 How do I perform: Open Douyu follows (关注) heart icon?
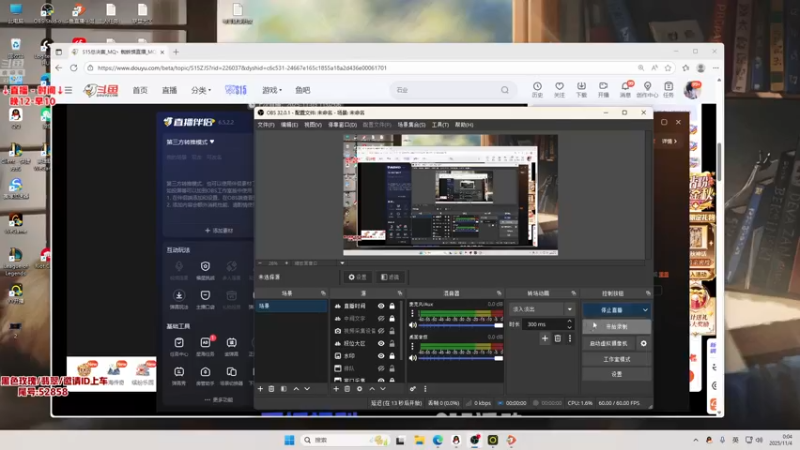(x=559, y=89)
